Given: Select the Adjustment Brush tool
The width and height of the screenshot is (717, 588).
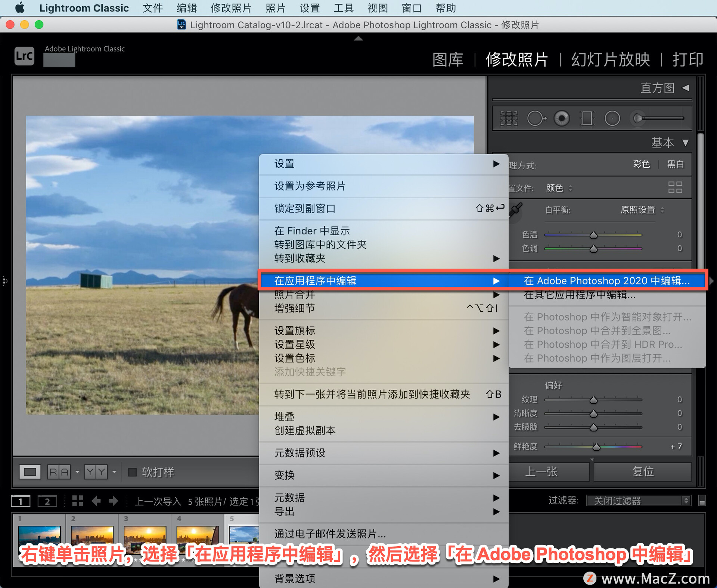Looking at the screenshot, I should [x=658, y=118].
